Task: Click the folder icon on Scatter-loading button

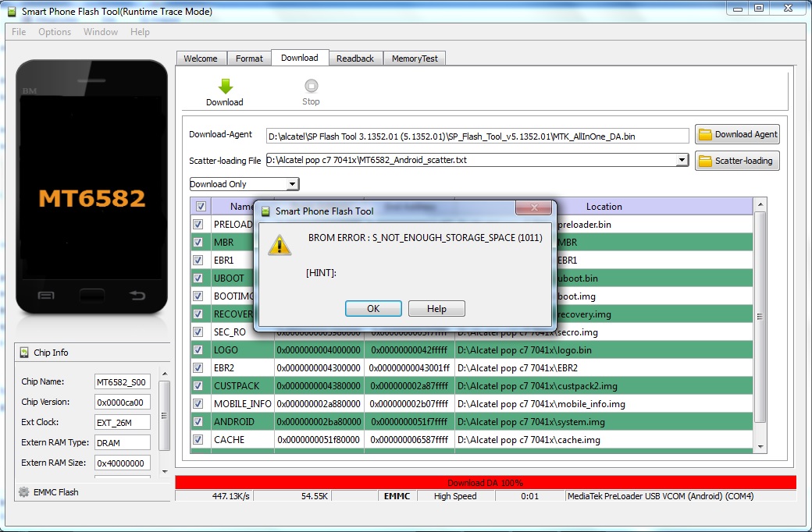Action: point(705,161)
